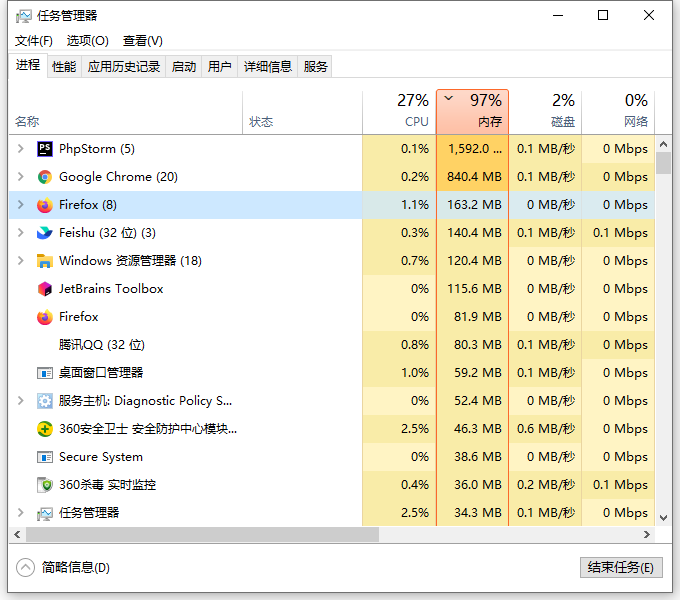Click the vertical scrollbar down arrow
Viewport: 680px width, 600px height.
[x=663, y=517]
